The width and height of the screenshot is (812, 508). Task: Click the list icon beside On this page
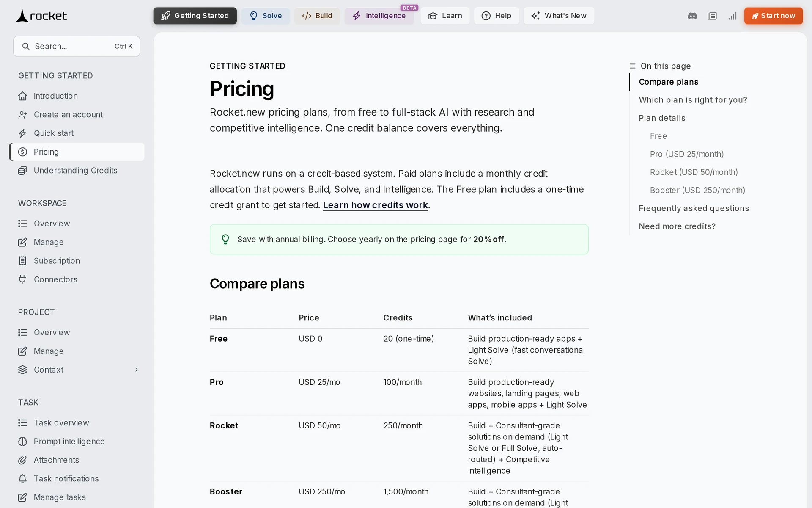(633, 66)
